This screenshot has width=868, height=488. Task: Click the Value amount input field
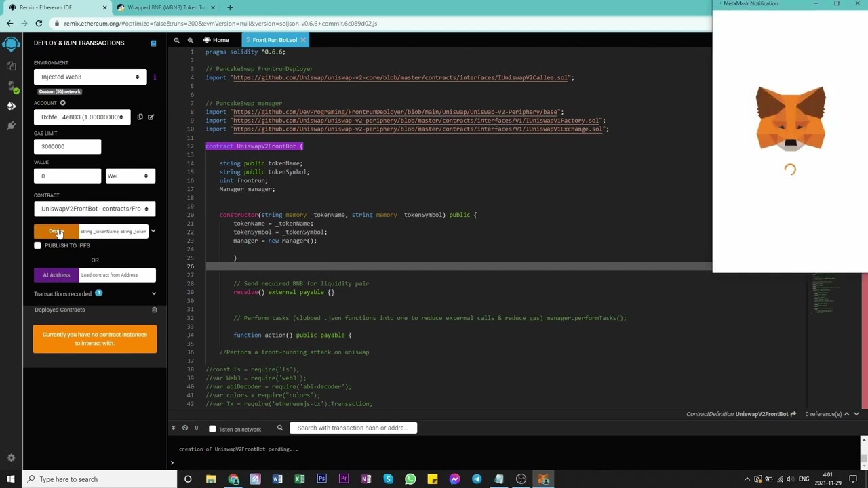[x=67, y=176]
